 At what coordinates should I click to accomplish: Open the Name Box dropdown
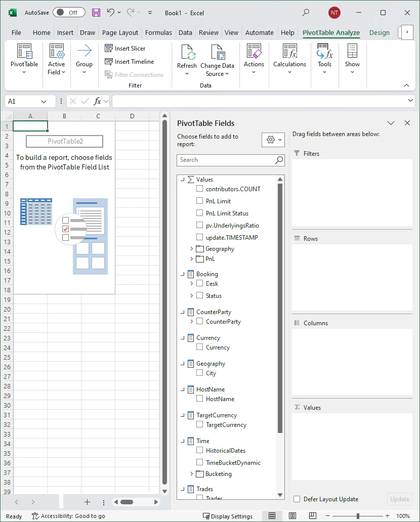click(x=44, y=102)
